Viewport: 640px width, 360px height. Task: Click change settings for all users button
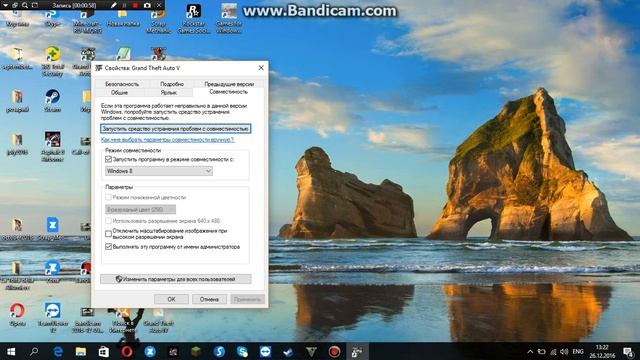click(176, 279)
